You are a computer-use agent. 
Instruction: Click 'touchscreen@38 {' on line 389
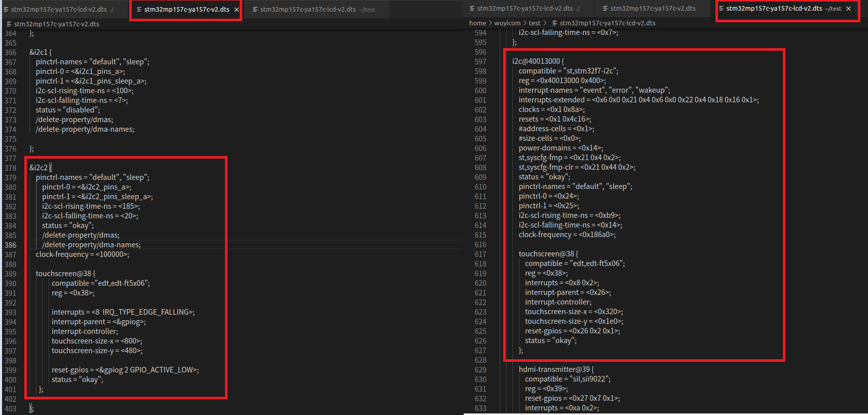[x=65, y=274]
